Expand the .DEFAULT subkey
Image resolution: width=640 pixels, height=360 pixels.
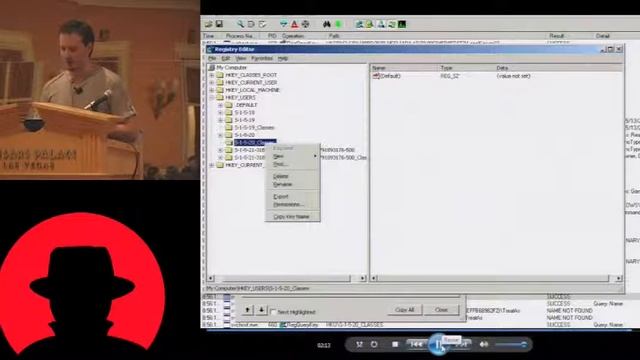[x=220, y=105]
